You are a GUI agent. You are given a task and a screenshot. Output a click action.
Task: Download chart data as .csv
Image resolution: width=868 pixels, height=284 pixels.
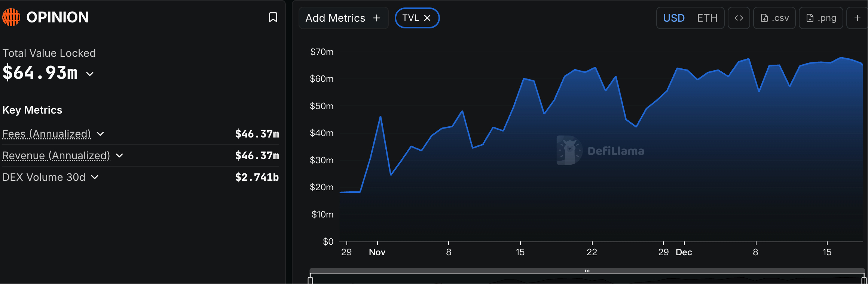(774, 18)
